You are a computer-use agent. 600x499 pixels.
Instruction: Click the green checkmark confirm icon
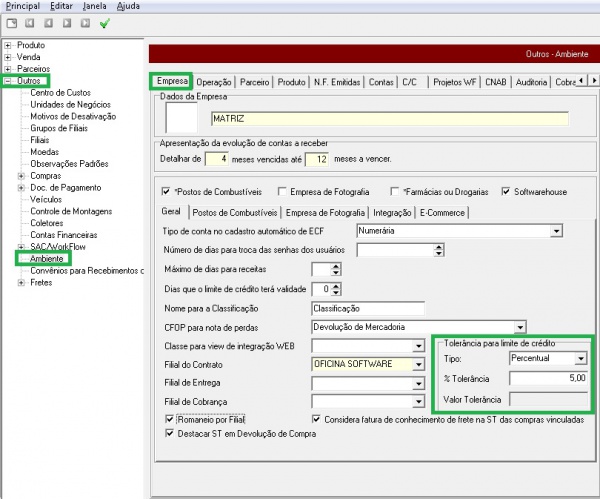point(104,22)
